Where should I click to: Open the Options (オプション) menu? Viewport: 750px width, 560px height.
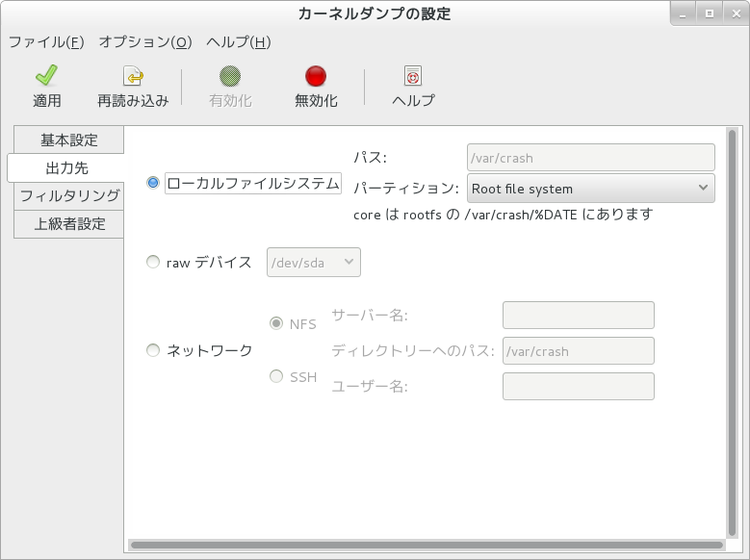(145, 42)
